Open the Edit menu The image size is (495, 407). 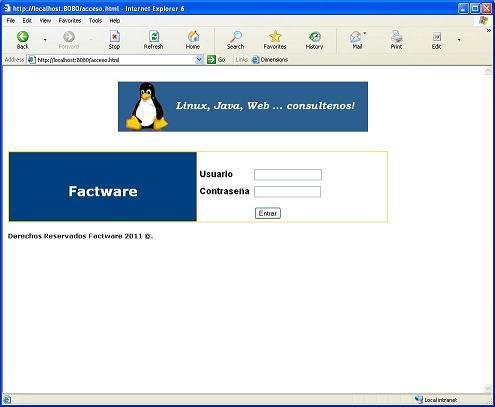tap(27, 21)
